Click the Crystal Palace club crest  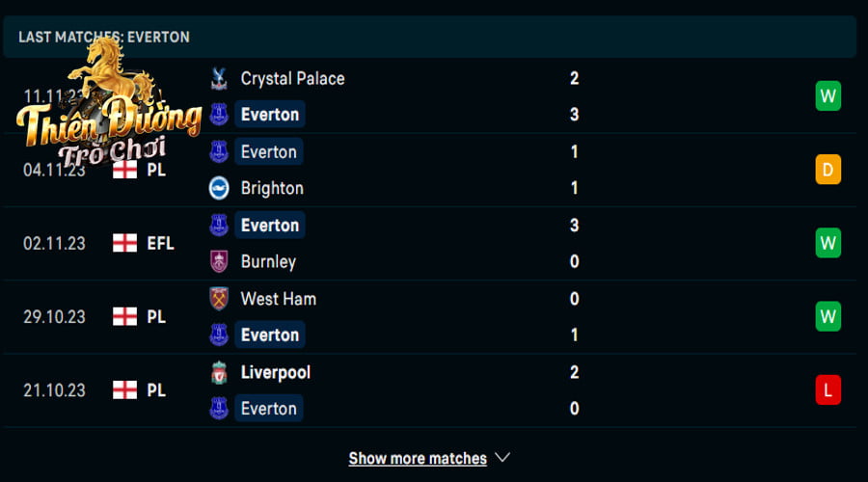click(x=219, y=79)
